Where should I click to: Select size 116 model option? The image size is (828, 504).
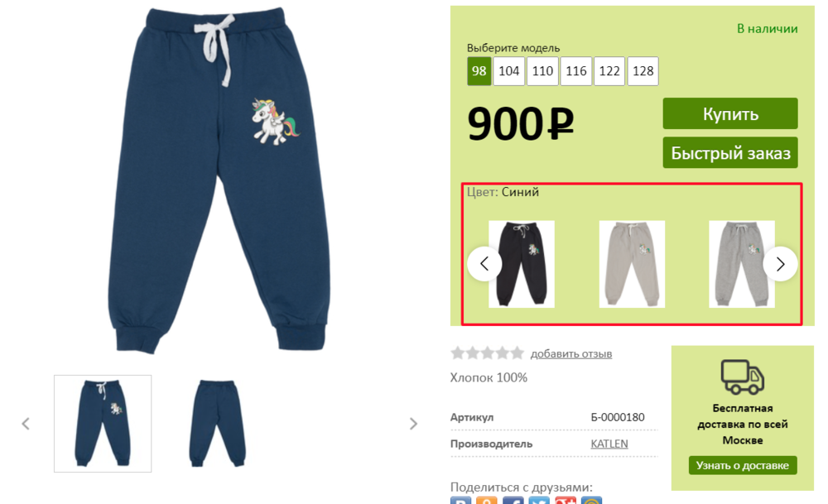(x=576, y=71)
